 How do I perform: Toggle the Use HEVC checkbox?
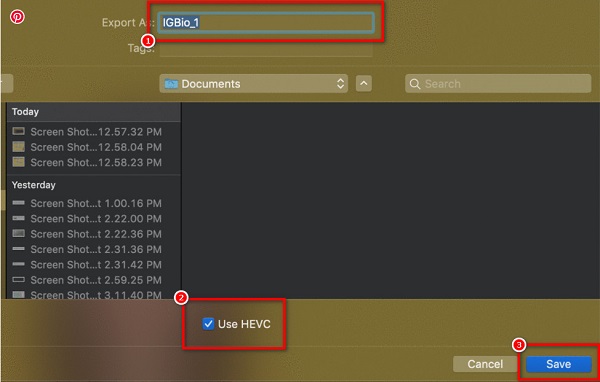click(x=208, y=324)
